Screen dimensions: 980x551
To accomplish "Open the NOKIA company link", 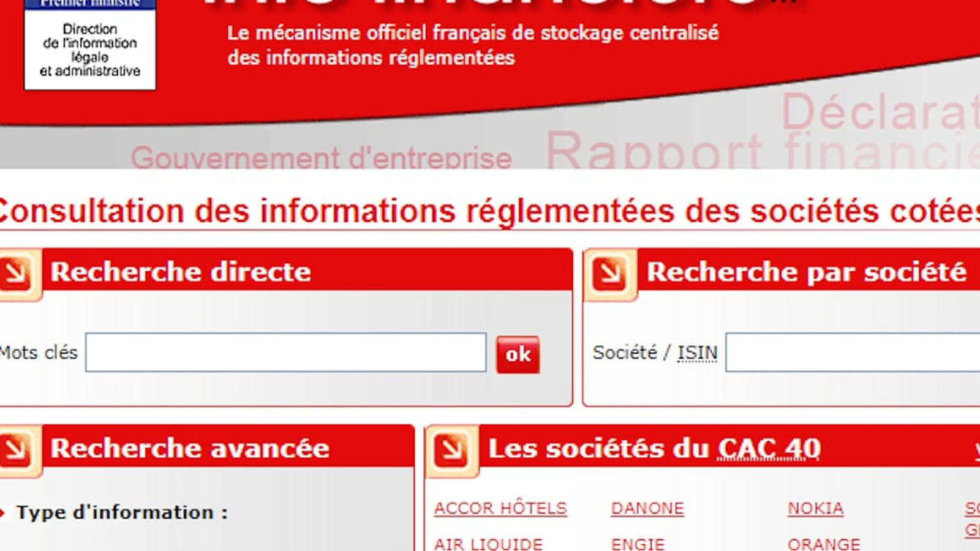I will (815, 508).
